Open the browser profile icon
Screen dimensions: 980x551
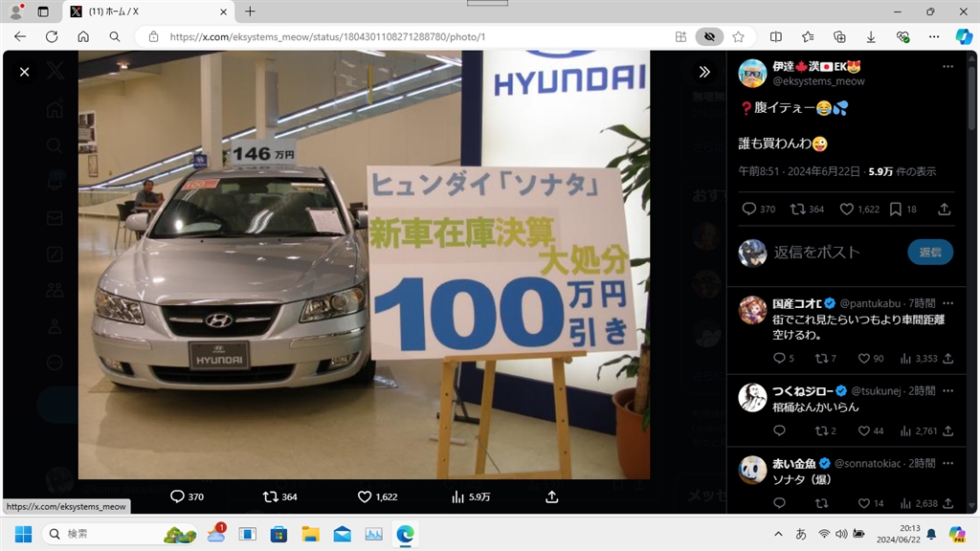[x=16, y=11]
